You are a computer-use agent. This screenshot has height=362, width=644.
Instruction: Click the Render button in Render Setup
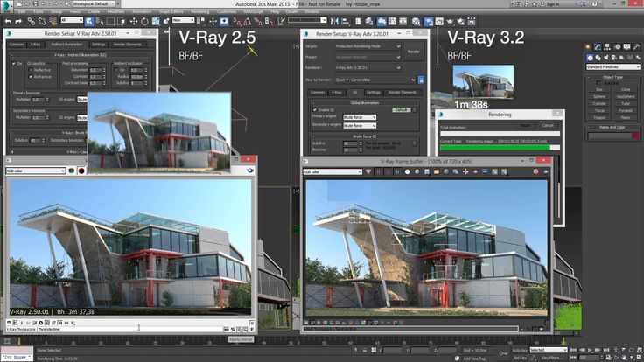[x=414, y=52]
